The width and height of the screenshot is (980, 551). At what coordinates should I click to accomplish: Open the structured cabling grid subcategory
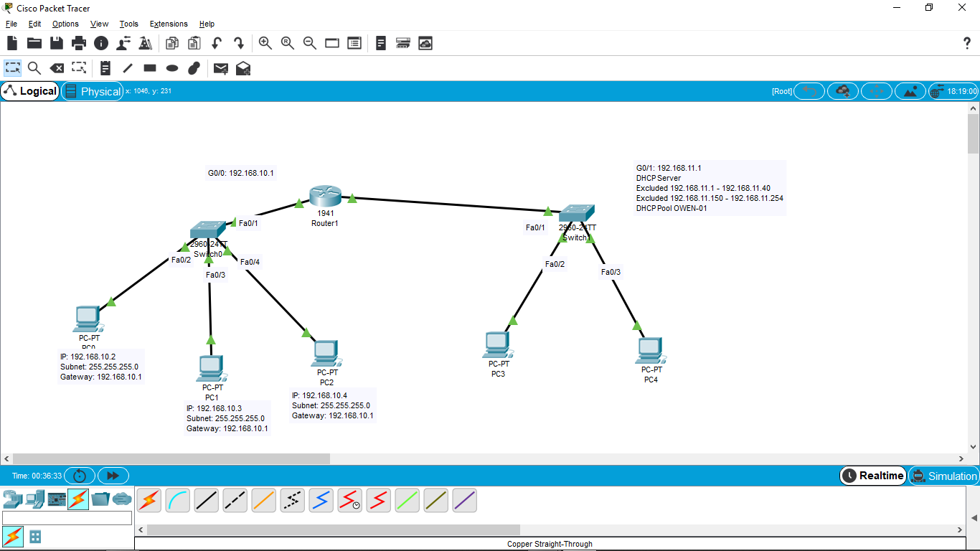pyautogui.click(x=35, y=537)
